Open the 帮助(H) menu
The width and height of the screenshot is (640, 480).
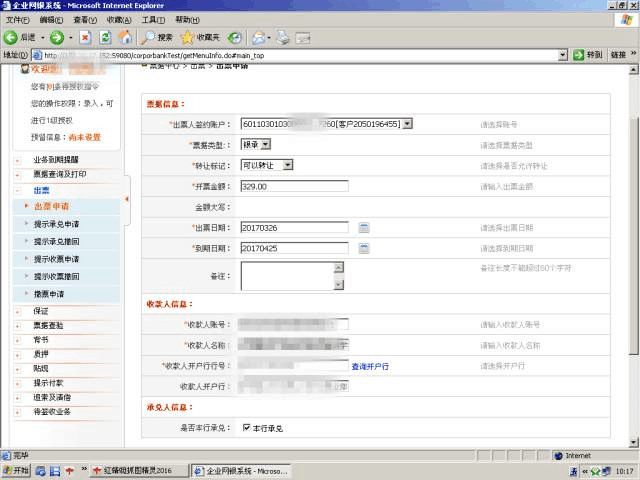point(187,20)
